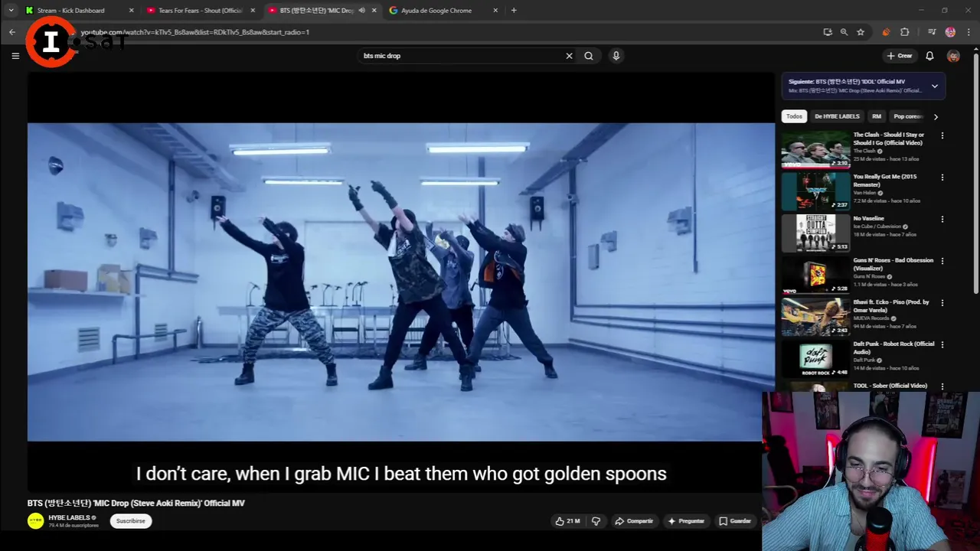Screen dimensions: 980x551
Task: Open the Daft Punk Robot Rock thumbnail
Action: (815, 358)
